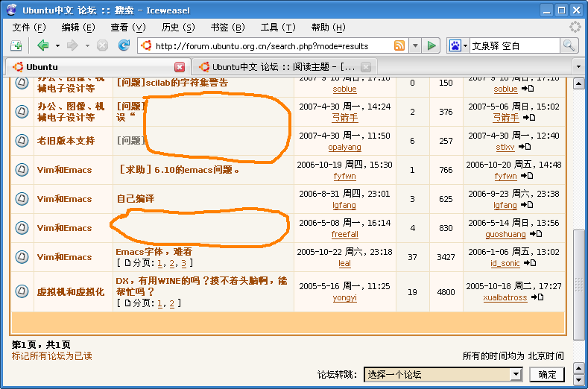Click the grayed stop loading button
The height and width of the screenshot is (389, 588).
102,45
